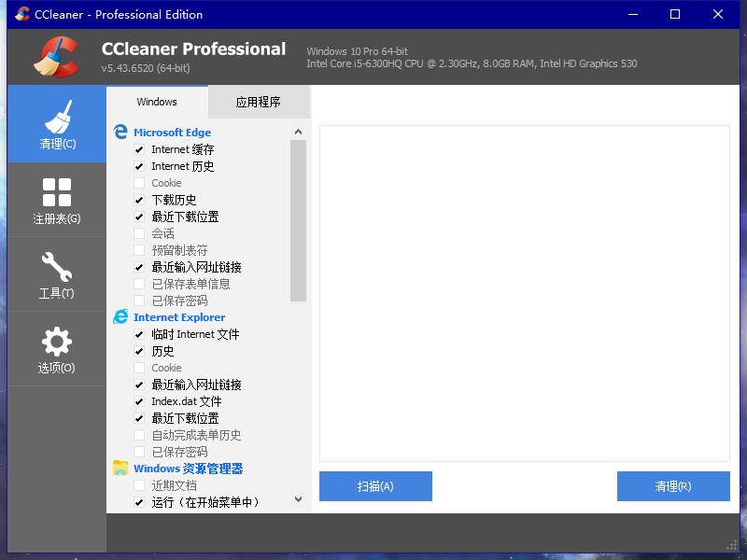Switch to the Windows tab

pyautogui.click(x=157, y=102)
